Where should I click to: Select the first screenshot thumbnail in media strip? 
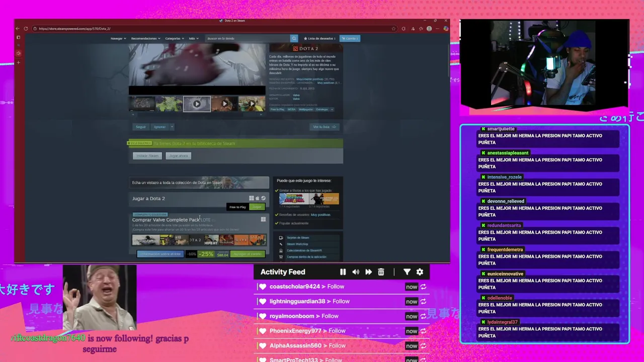pyautogui.click(x=142, y=104)
